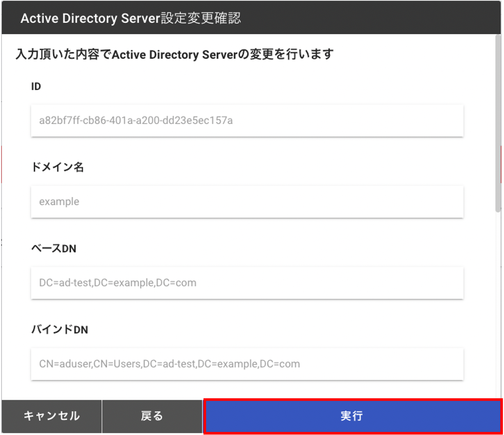Viewport: 504px width, 435px height.
Task: Click the バインドDN label
Action: [59, 330]
